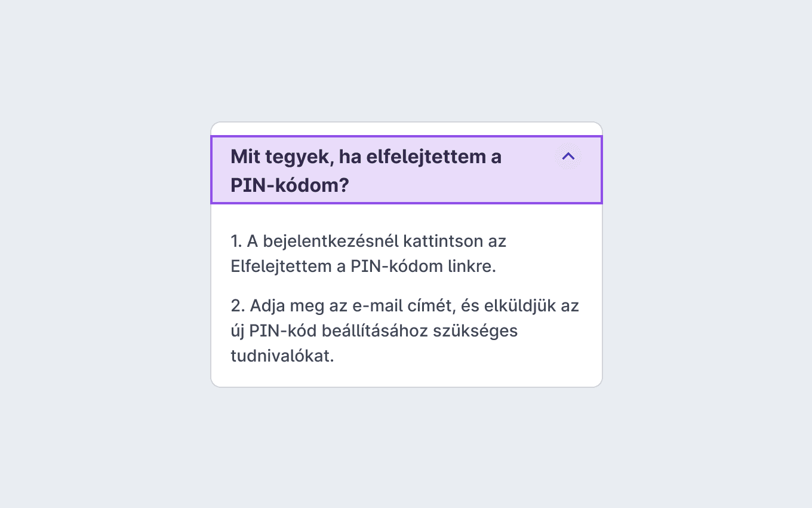Click the accordion header "Mit tegyek, ha elfelejtettem a PIN-kódom?"
The width and height of the screenshot is (812, 508).
(x=407, y=170)
